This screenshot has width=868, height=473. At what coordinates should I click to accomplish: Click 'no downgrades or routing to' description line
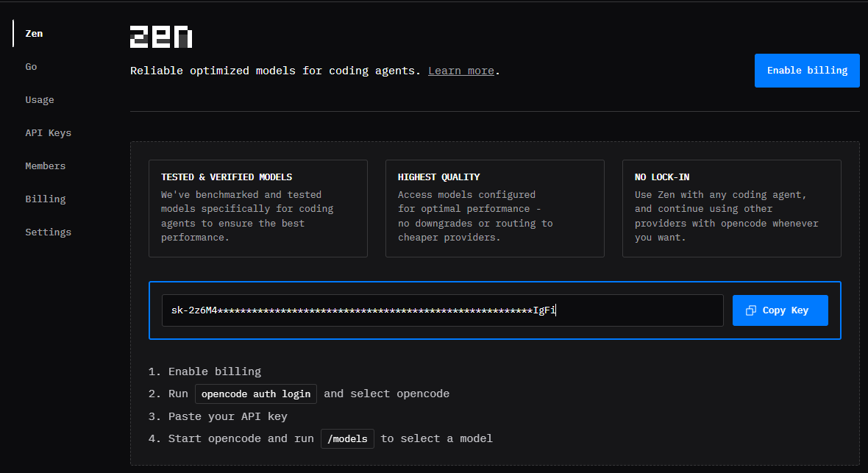pos(475,223)
